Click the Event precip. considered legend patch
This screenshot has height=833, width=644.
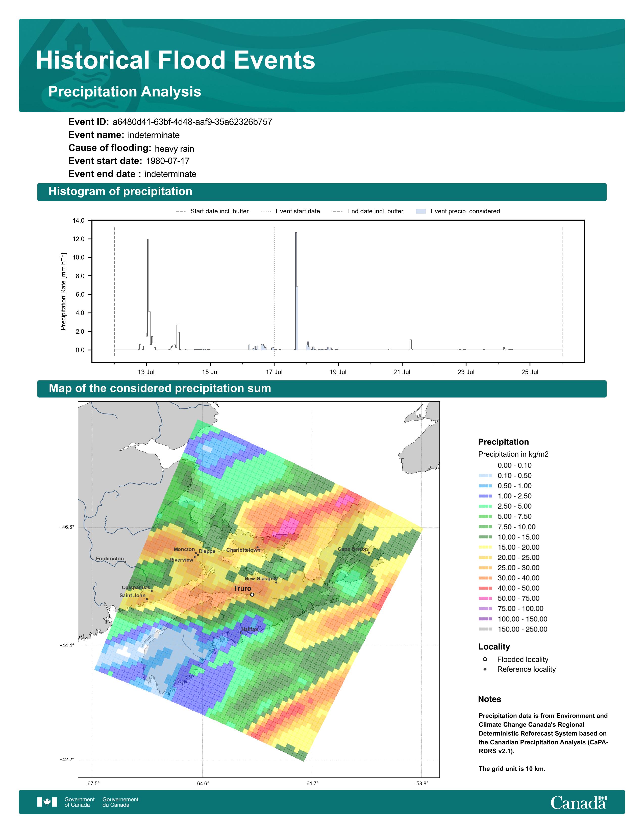(421, 211)
